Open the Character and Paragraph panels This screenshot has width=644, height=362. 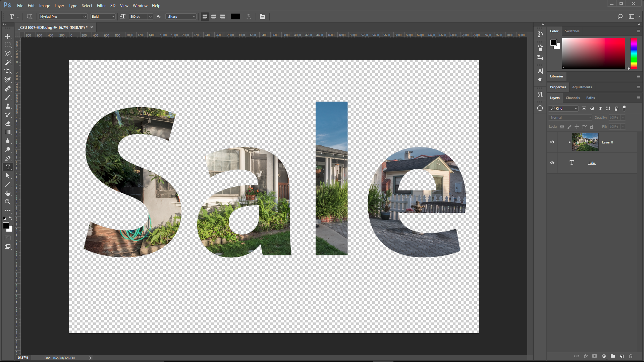coord(263,16)
